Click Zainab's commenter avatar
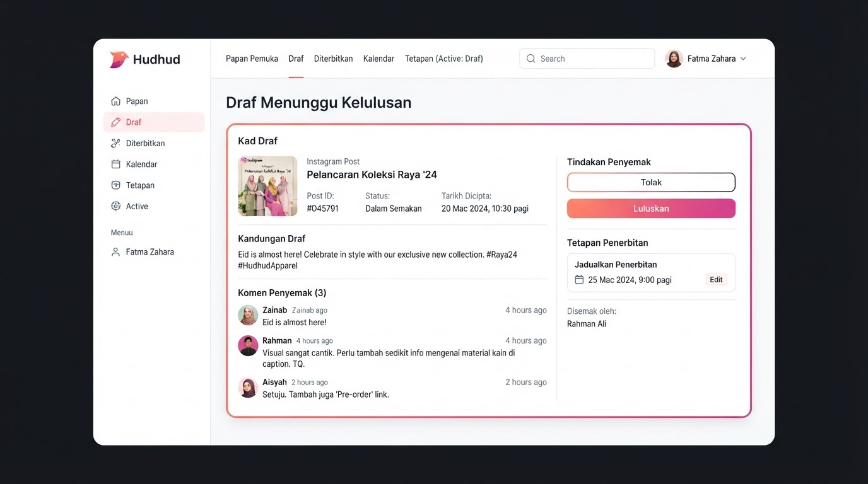The width and height of the screenshot is (868, 484). pos(248,315)
